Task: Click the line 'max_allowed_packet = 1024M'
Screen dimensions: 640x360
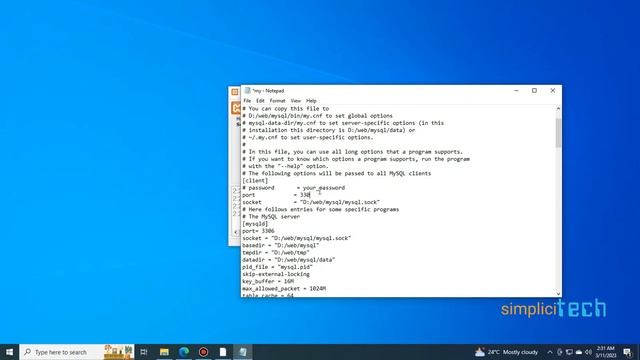Action: click(284, 289)
